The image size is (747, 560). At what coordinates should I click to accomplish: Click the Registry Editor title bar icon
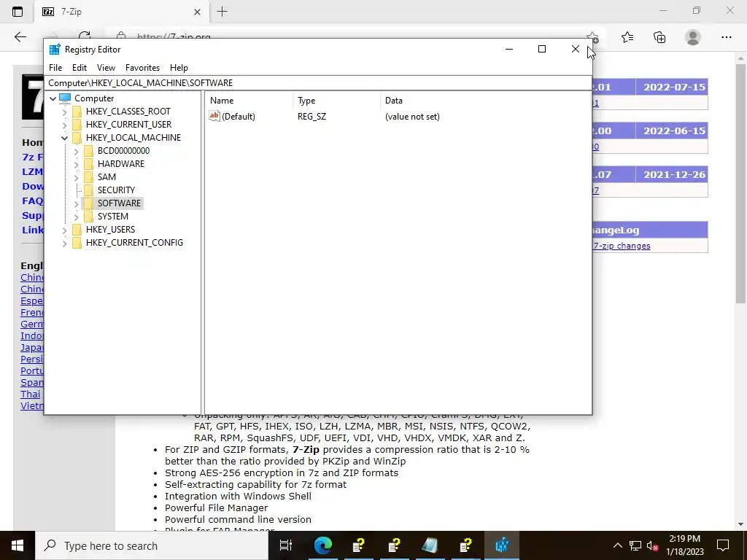55,49
